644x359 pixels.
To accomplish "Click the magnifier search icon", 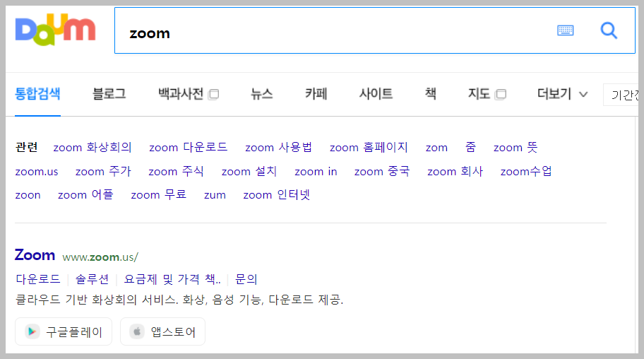I will (609, 30).
